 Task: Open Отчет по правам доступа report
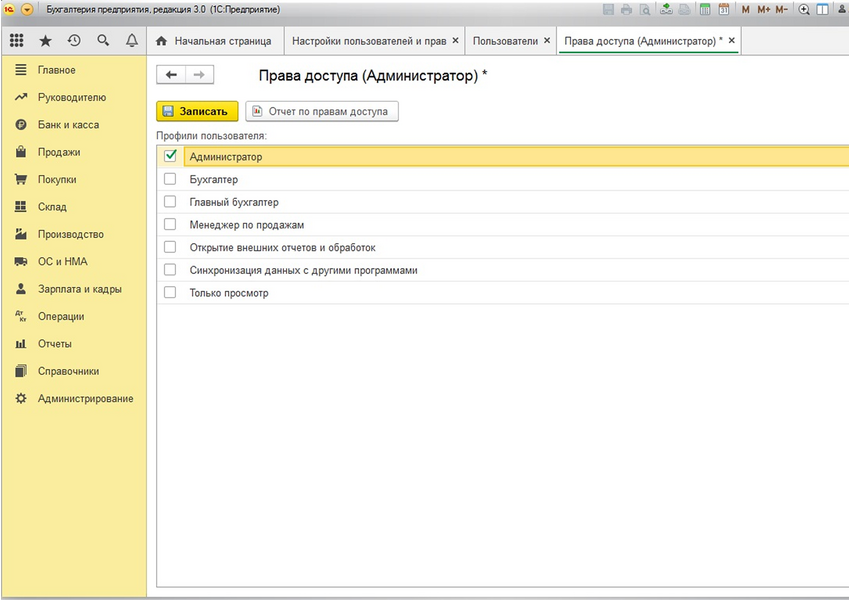322,111
